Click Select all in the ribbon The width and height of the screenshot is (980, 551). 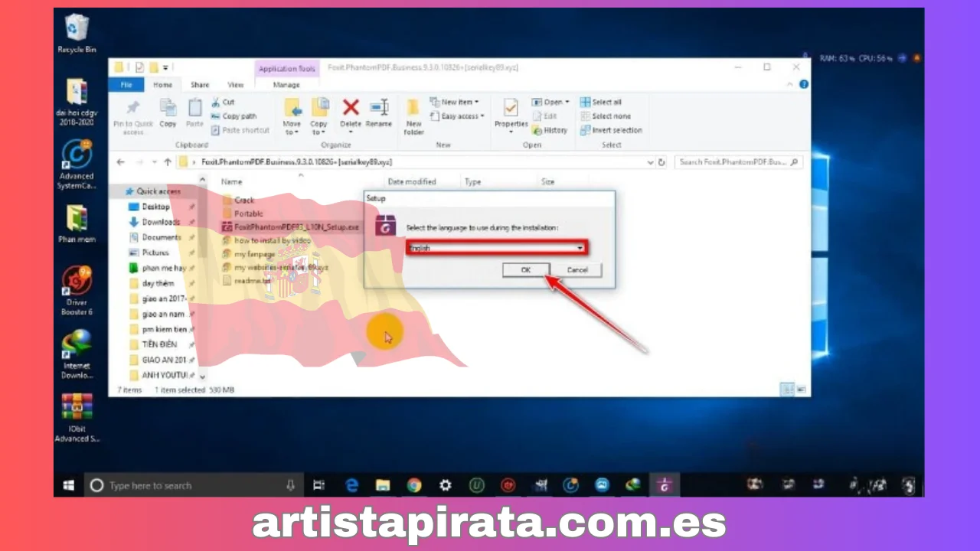point(601,102)
